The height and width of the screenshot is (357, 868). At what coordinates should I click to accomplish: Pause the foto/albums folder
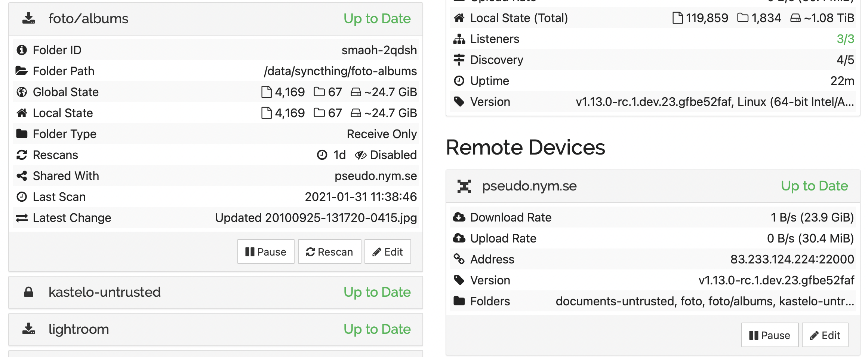[x=266, y=252]
